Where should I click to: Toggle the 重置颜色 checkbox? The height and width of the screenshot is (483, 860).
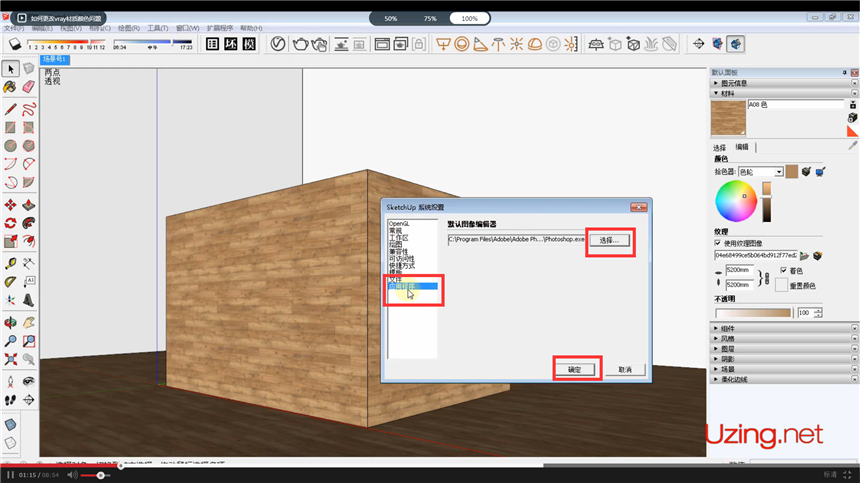782,285
